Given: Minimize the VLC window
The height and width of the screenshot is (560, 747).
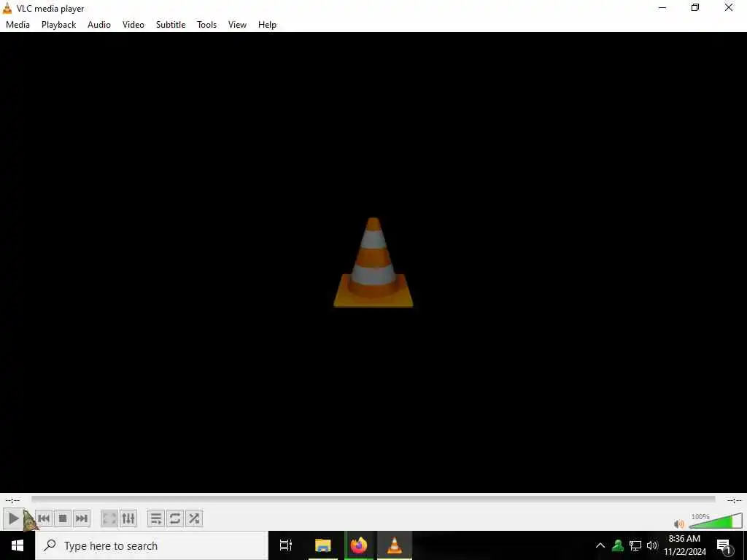Looking at the screenshot, I should [x=662, y=7].
